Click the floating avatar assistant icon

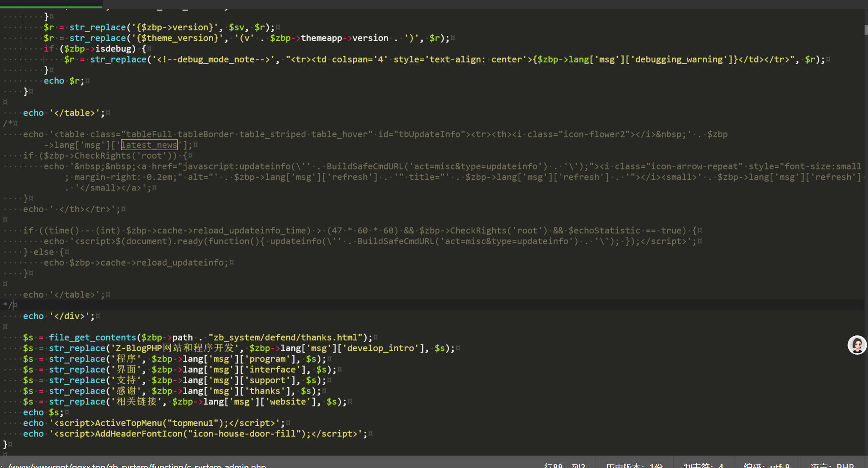857,345
